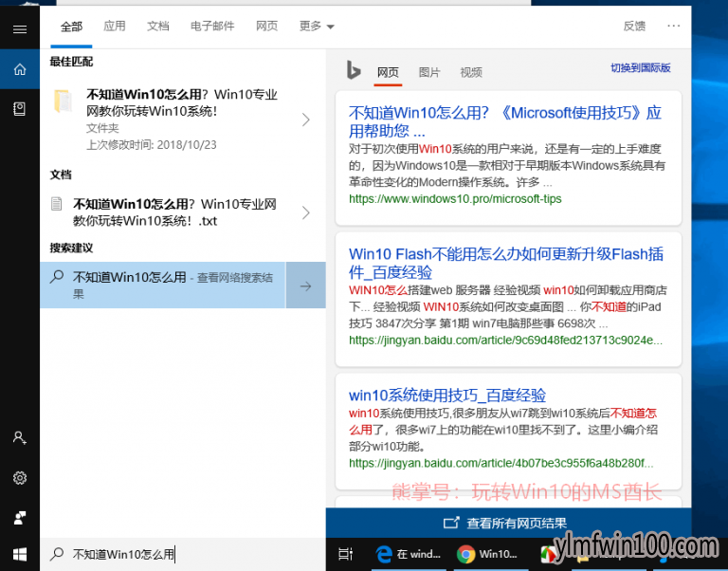Click the folder icon of best match
Screen dimensions: 728x571
pos(64,101)
